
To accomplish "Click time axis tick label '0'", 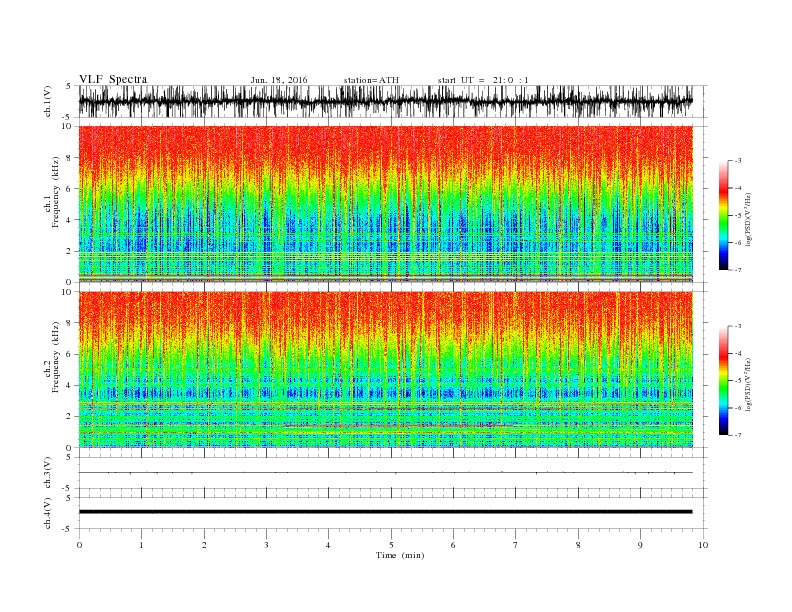I will [x=79, y=545].
